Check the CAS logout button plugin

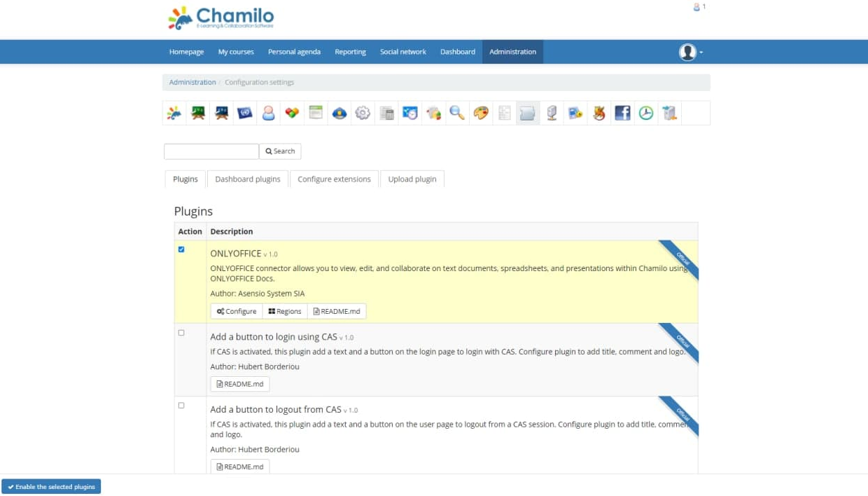tap(181, 405)
